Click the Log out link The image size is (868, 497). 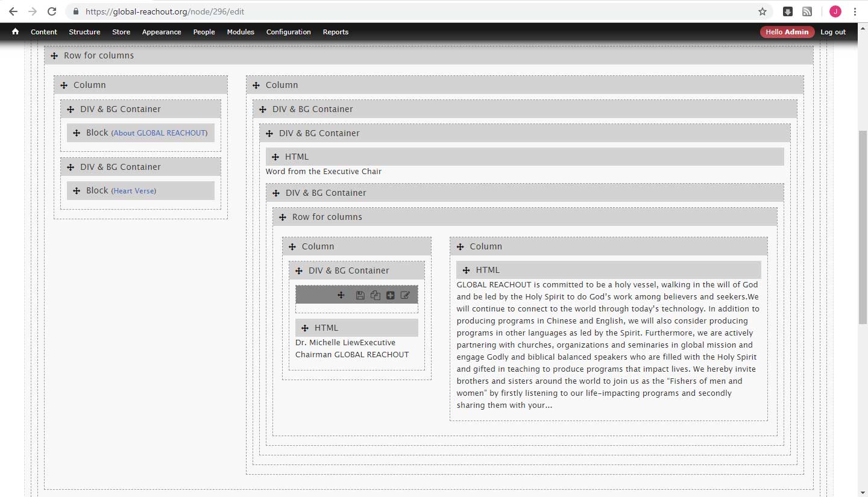click(833, 32)
